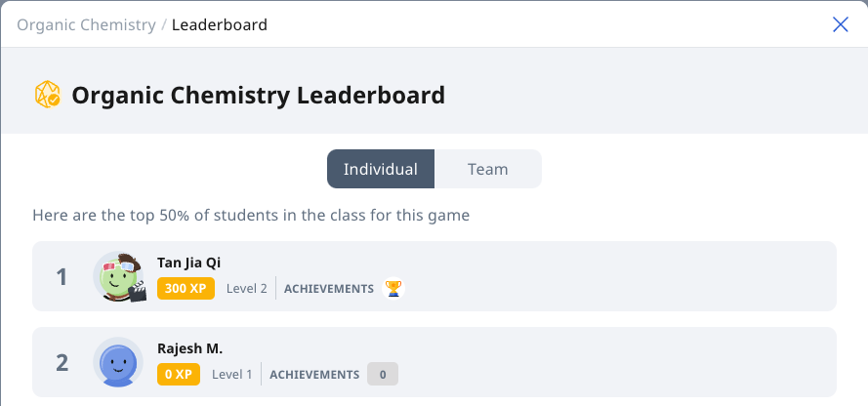
Task: Click Rajesh M.'s blue avatar
Action: pyautogui.click(x=118, y=362)
